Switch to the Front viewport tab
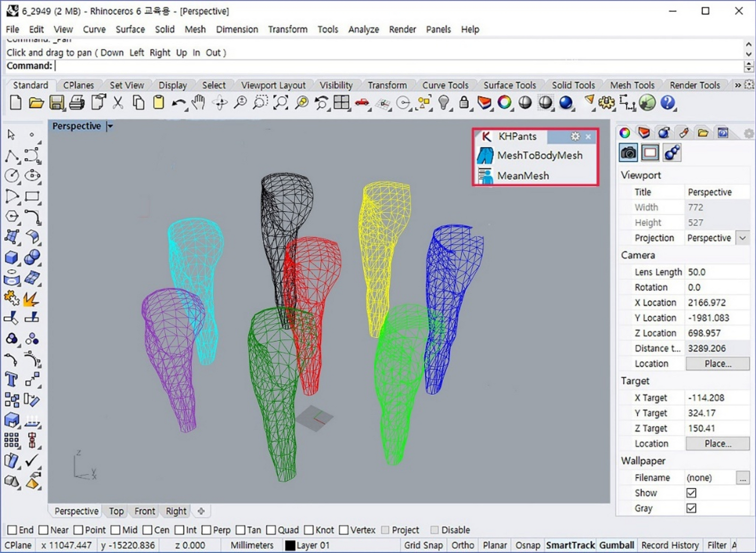Viewport: 756px width, 553px height. [x=145, y=511]
